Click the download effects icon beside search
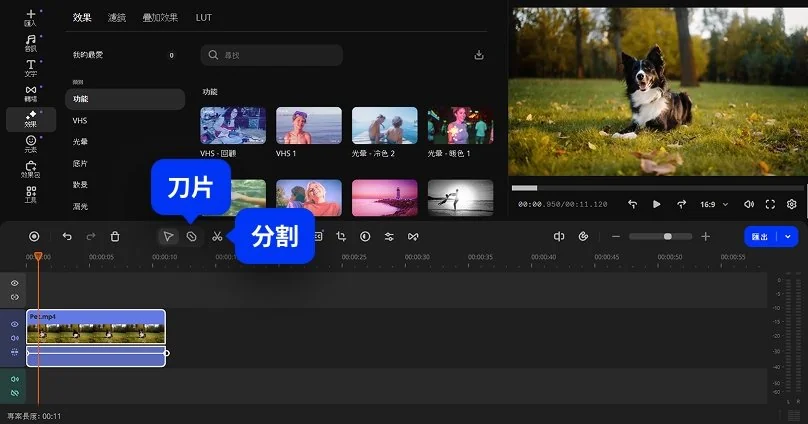 479,55
